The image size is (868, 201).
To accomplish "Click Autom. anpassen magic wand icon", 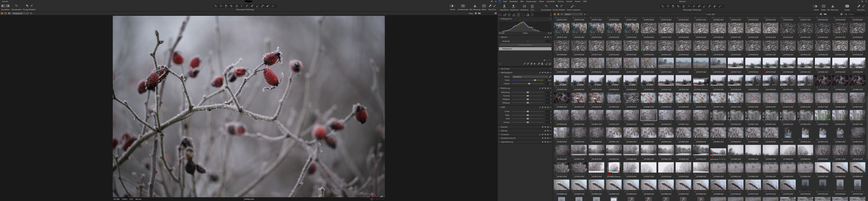I will pyautogui.click(x=573, y=6).
